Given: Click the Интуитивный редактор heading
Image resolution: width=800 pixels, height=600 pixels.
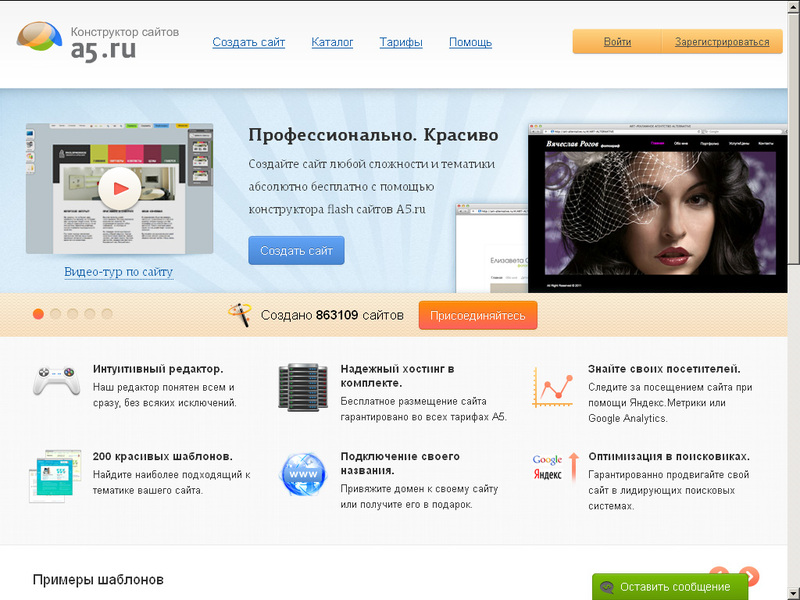Looking at the screenshot, I should click(158, 369).
